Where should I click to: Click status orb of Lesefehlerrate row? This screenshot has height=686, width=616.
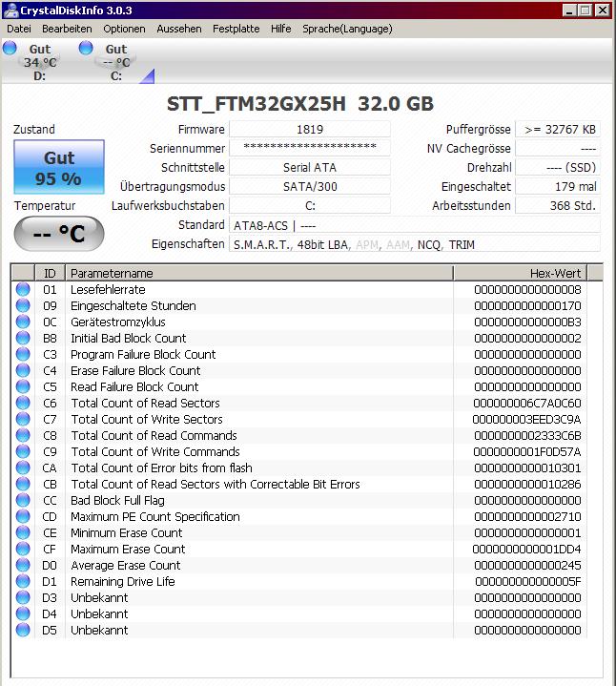pyautogui.click(x=23, y=290)
